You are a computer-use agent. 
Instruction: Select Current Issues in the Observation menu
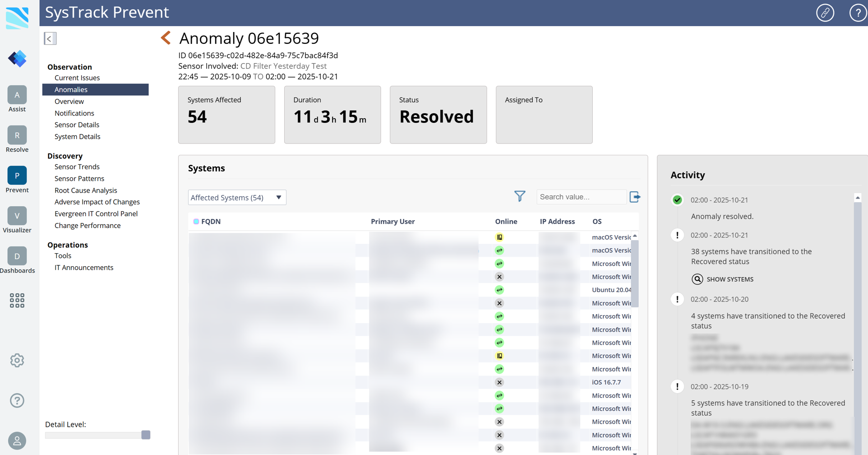[x=77, y=78]
